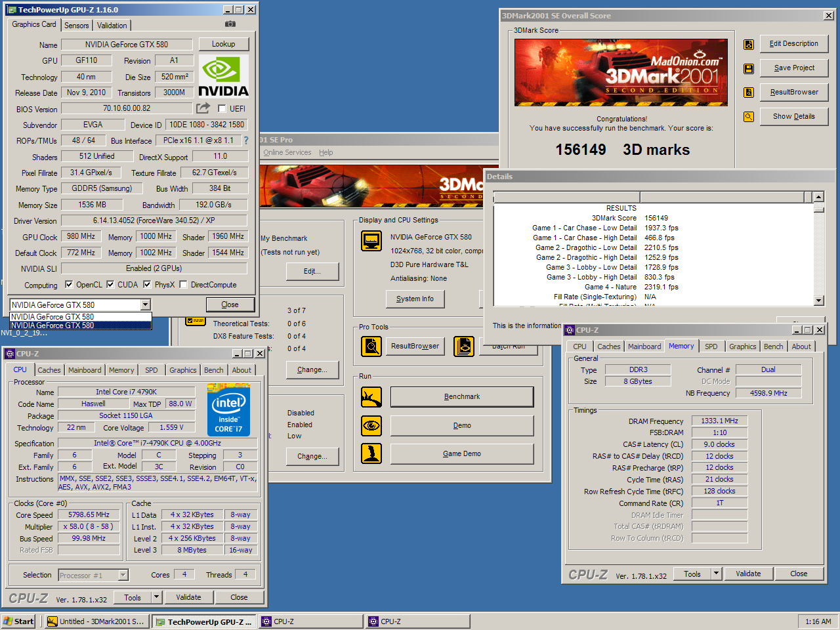Click the Lookup button in GPU-Z
This screenshot has width=840, height=630.
[224, 44]
